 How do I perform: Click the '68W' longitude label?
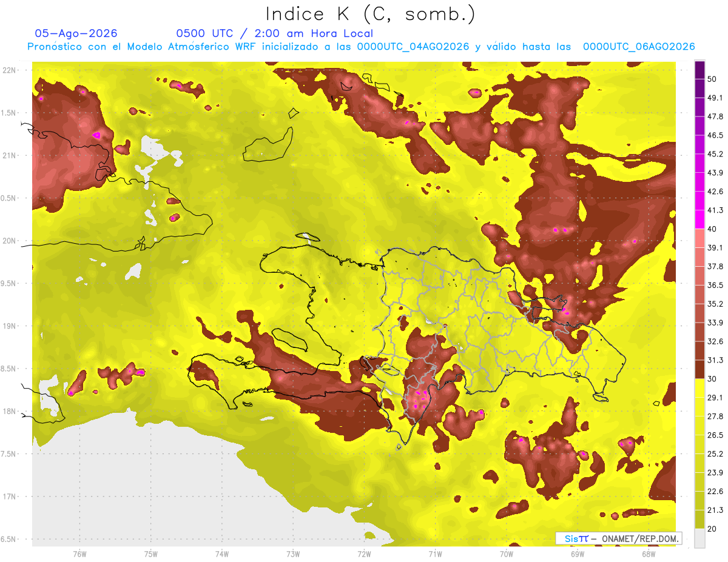(x=649, y=554)
